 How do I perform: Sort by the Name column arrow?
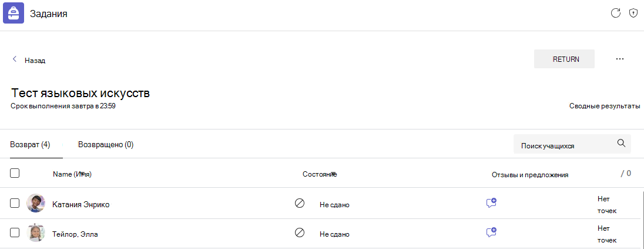[x=82, y=173]
